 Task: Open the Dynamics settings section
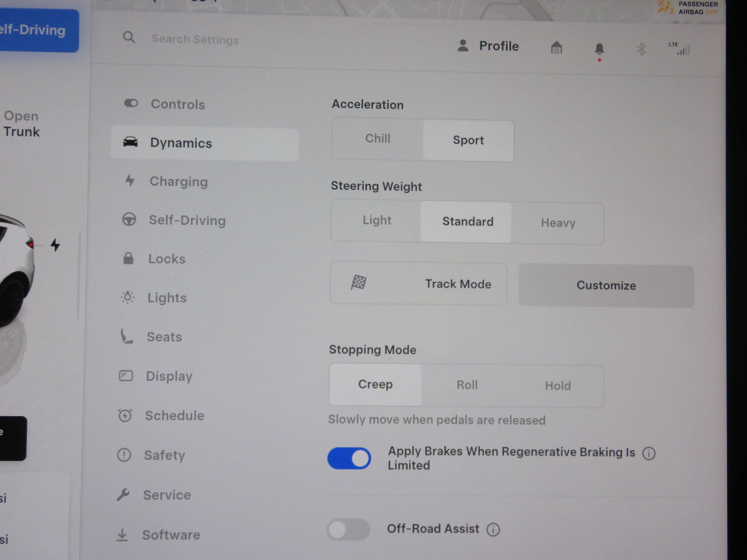pos(204,143)
